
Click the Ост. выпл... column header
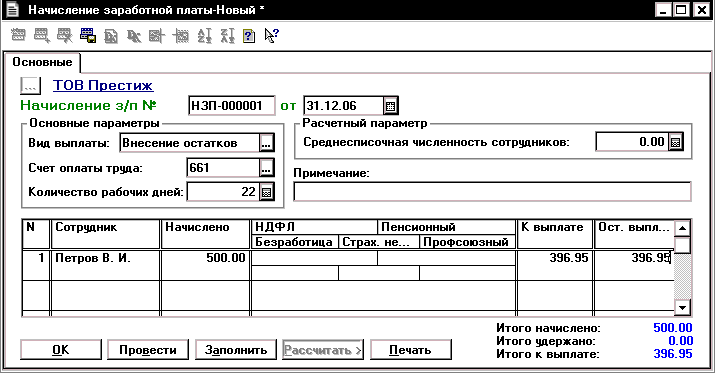634,235
